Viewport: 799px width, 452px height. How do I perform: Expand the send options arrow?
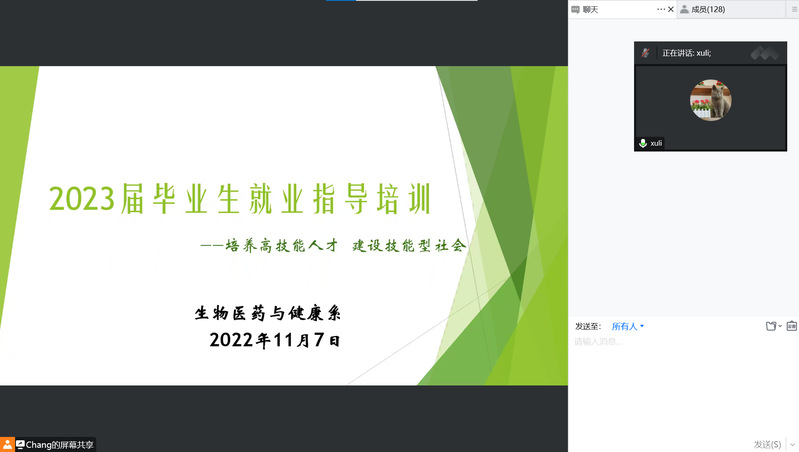click(791, 444)
